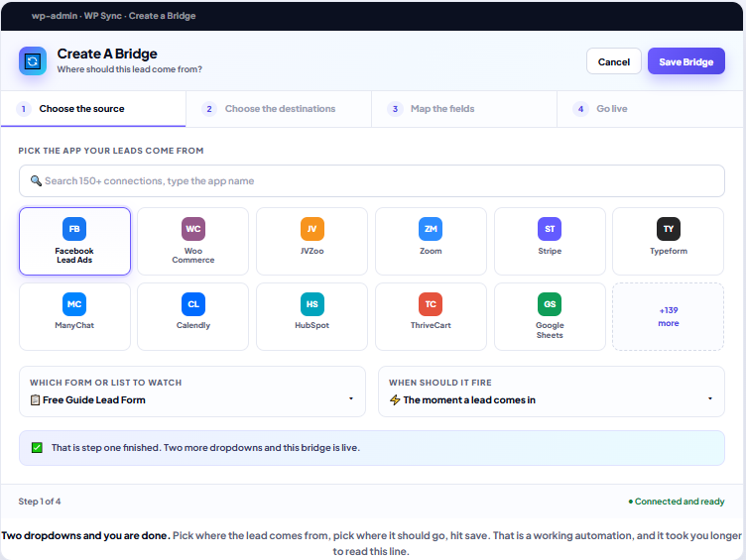The height and width of the screenshot is (560, 746).
Task: Click the Step 1 of 4 text
Action: [x=40, y=502]
